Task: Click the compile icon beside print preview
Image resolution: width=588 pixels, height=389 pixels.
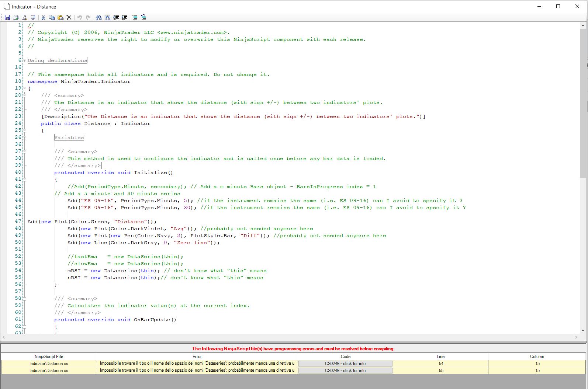Action: coord(33,17)
